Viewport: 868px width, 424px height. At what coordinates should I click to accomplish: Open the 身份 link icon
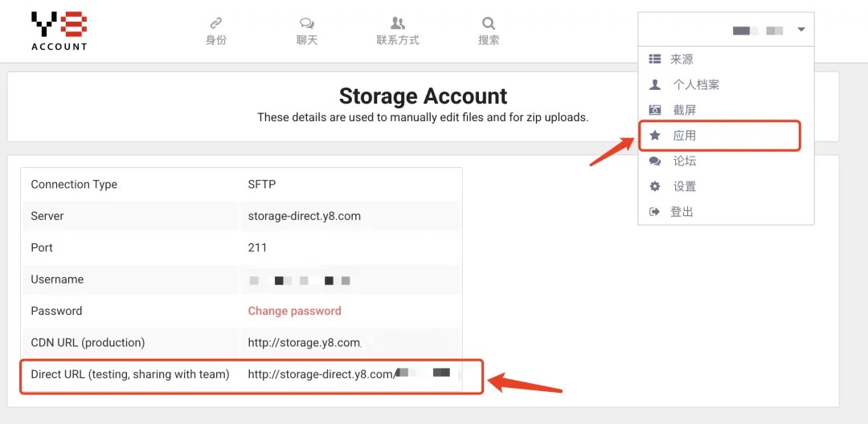tap(216, 23)
